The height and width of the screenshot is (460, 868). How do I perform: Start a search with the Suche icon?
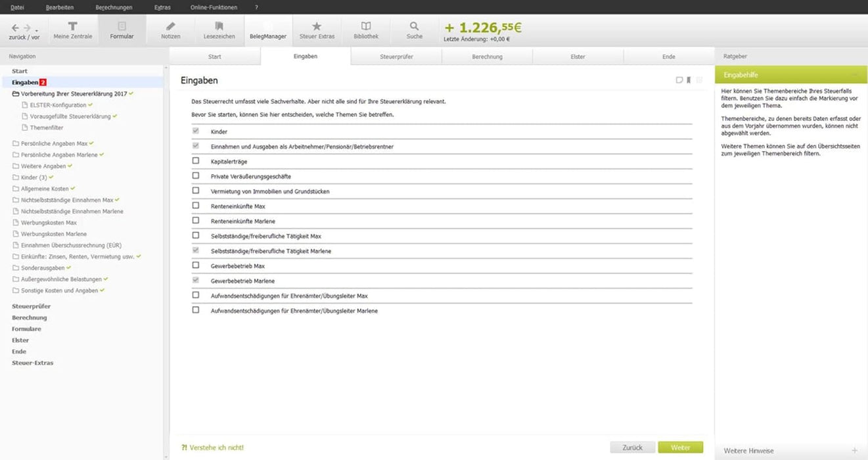coord(414,29)
